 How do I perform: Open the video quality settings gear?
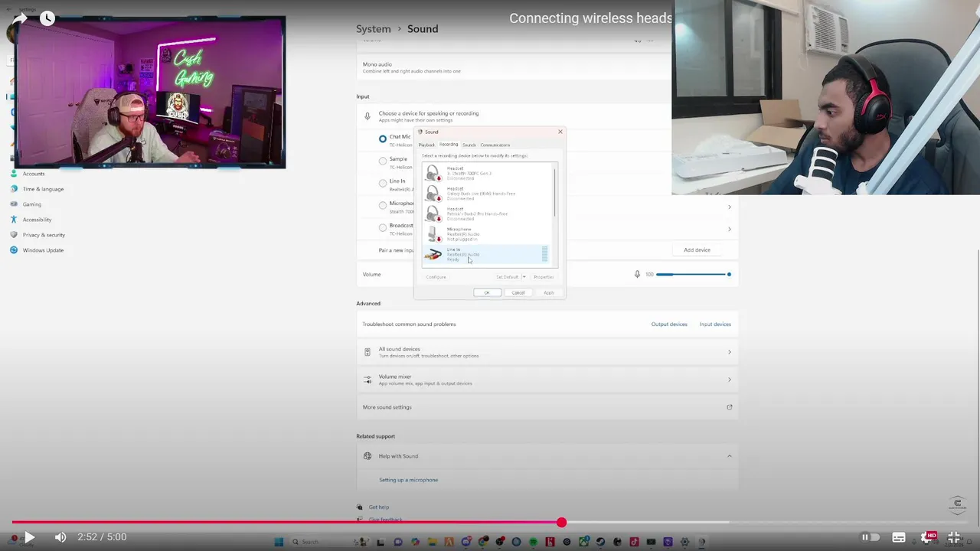point(928,537)
